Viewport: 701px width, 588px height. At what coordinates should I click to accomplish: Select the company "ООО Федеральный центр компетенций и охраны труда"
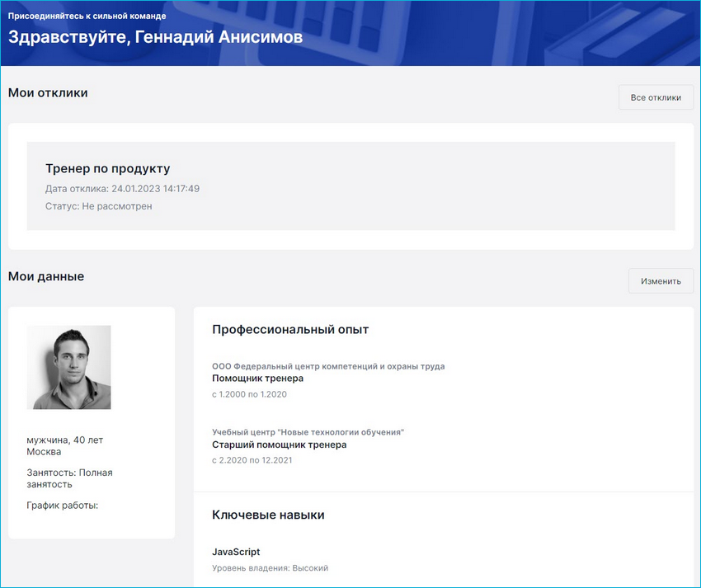click(x=329, y=366)
